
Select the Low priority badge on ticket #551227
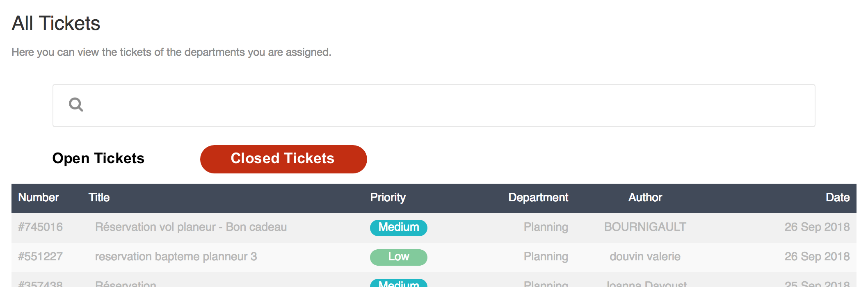click(x=398, y=257)
